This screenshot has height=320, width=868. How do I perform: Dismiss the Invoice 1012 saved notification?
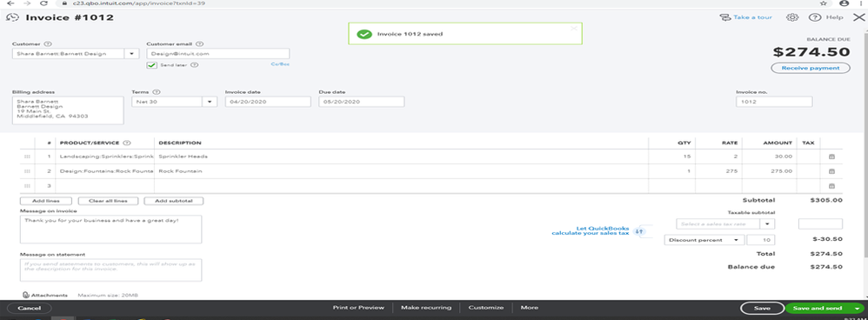[x=573, y=28]
